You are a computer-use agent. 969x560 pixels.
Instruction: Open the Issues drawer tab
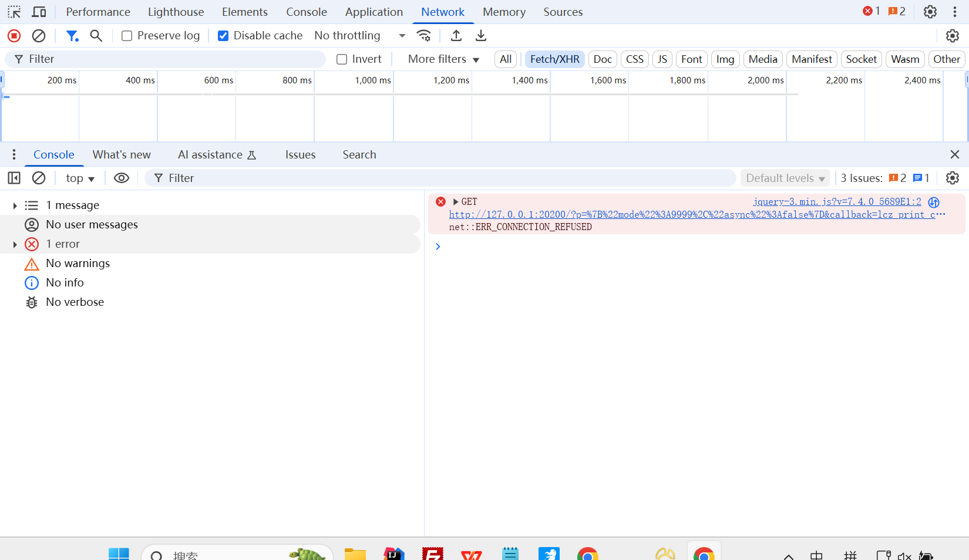(300, 155)
